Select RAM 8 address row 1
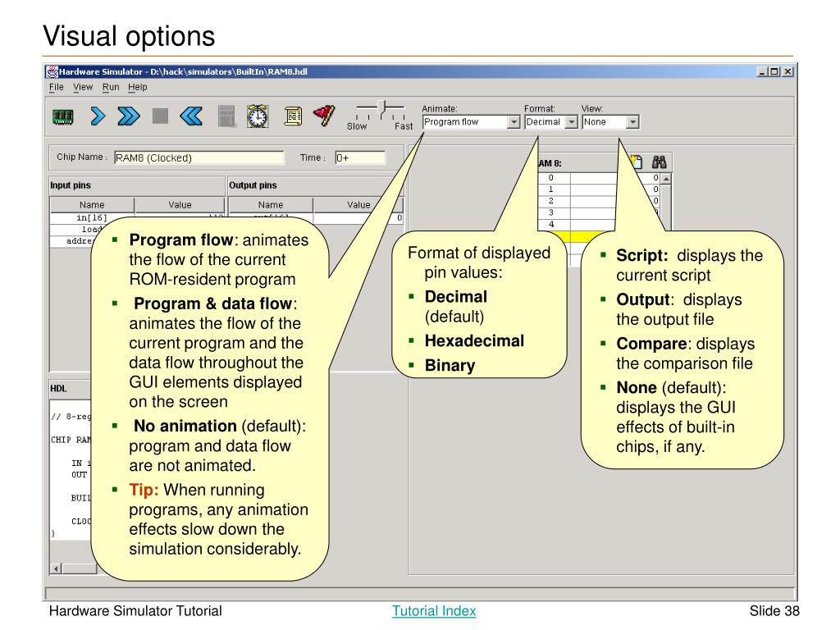The image size is (840, 630). pos(599,189)
